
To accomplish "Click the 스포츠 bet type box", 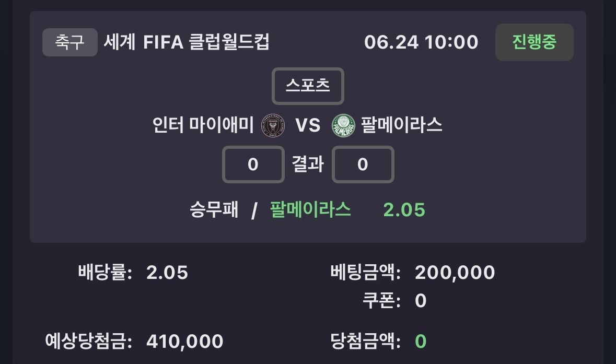I will click(308, 86).
